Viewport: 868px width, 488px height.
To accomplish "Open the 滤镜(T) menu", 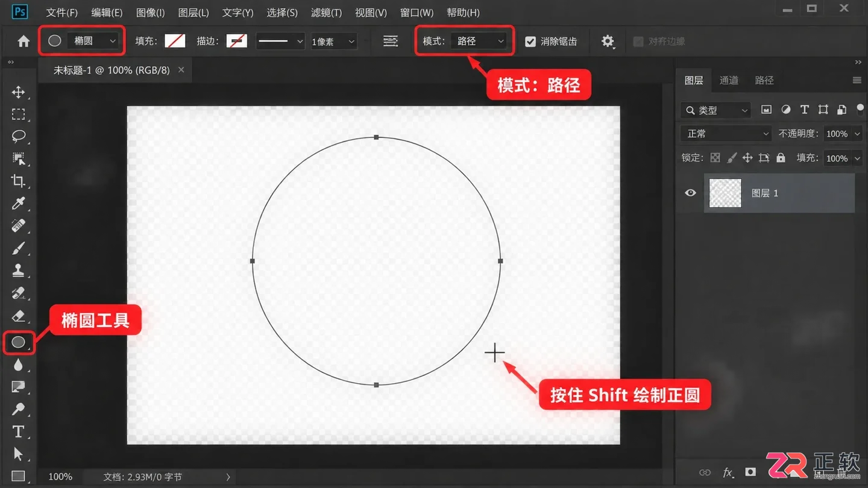I will click(326, 12).
